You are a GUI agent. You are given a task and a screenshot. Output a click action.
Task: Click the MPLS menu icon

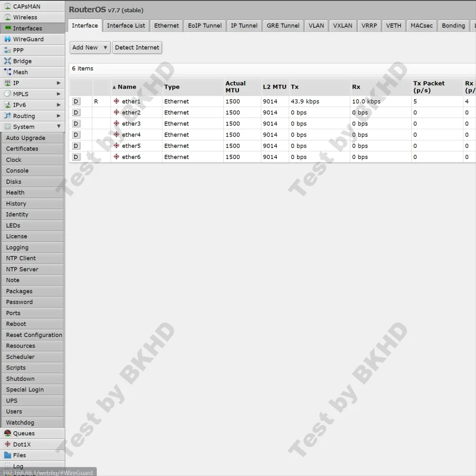8,94
